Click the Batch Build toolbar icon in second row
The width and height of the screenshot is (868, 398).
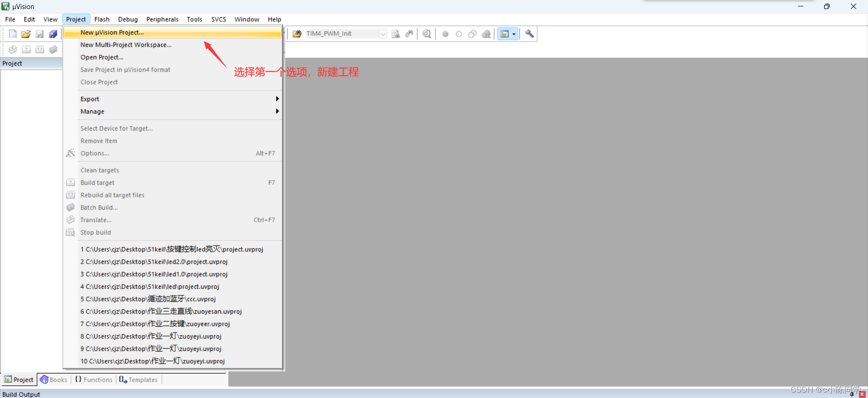[53, 49]
